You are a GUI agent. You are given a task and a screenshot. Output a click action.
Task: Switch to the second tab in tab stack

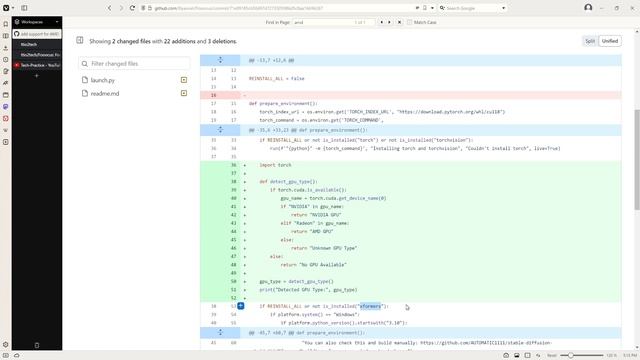37,44
